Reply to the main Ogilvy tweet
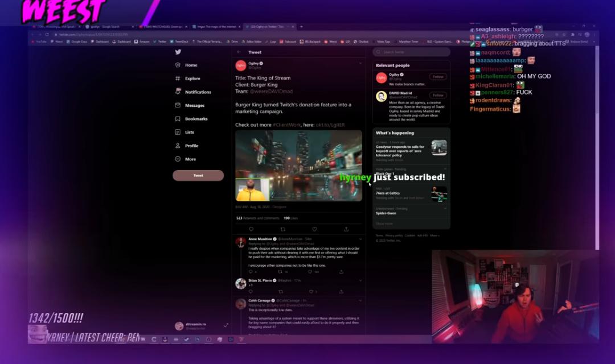The height and width of the screenshot is (364, 615). [x=251, y=229]
